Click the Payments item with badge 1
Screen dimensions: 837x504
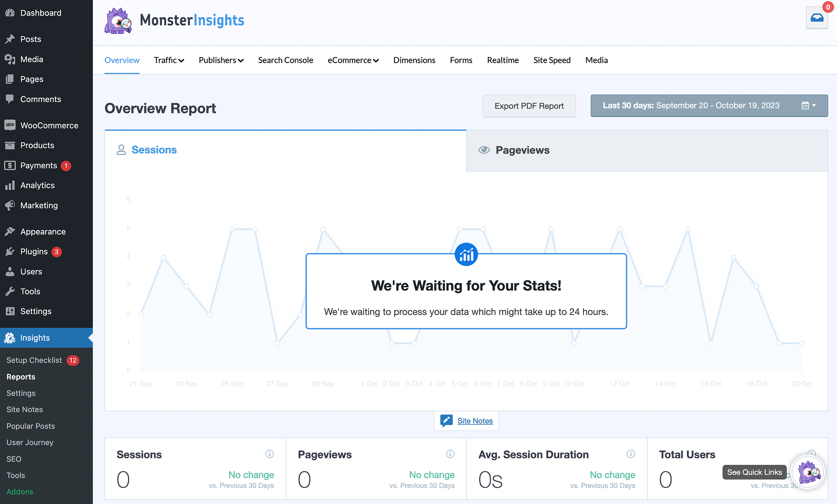click(37, 165)
